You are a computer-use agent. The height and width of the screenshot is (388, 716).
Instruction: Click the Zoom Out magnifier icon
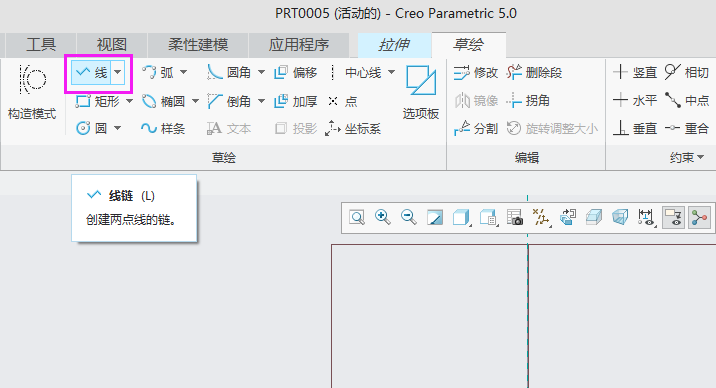point(409,218)
